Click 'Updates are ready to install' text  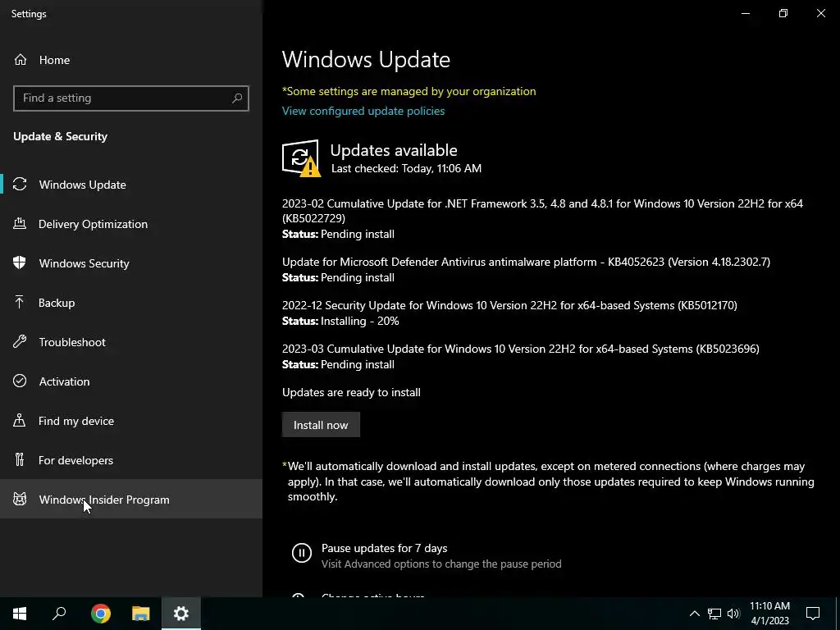(351, 392)
